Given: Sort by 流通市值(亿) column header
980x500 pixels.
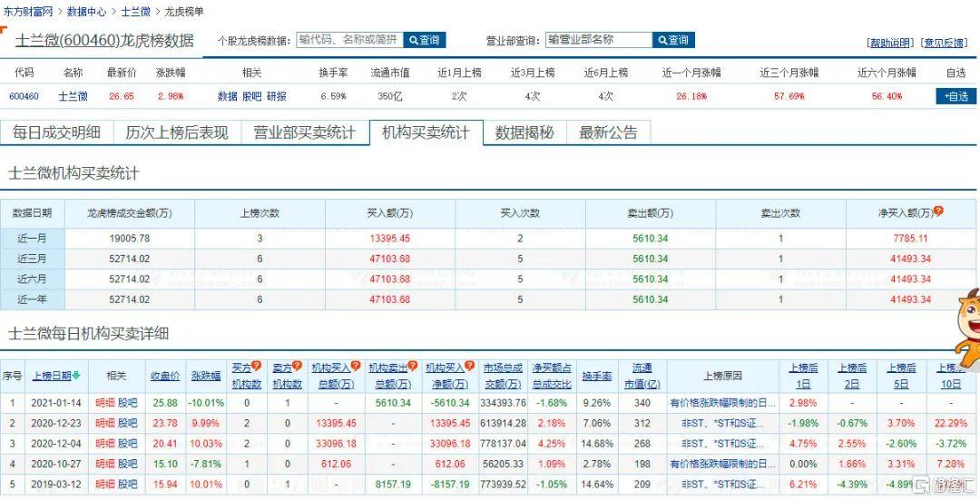Looking at the screenshot, I should coord(640,376).
